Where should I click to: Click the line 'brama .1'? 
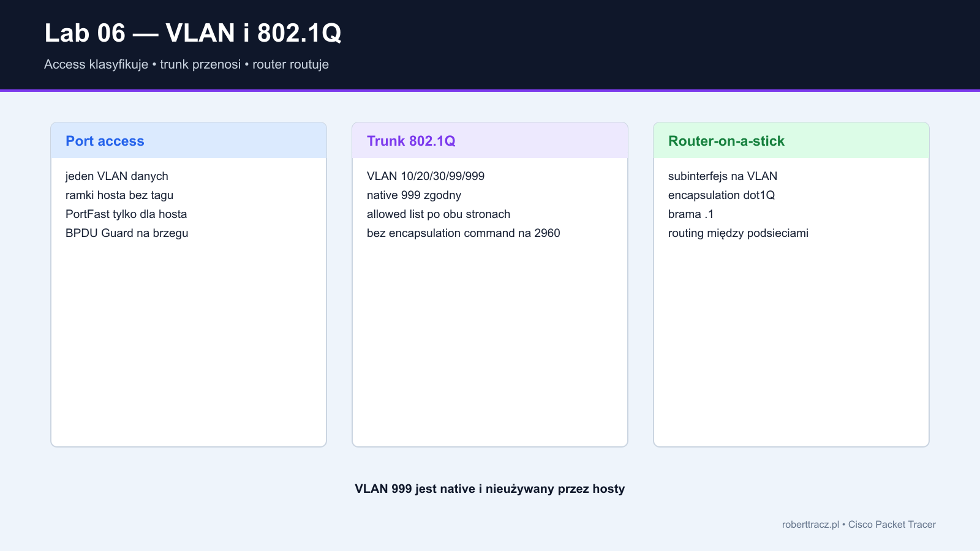tap(691, 214)
